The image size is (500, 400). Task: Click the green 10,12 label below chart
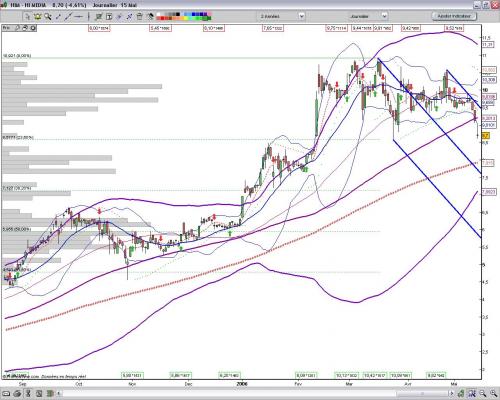(347, 375)
